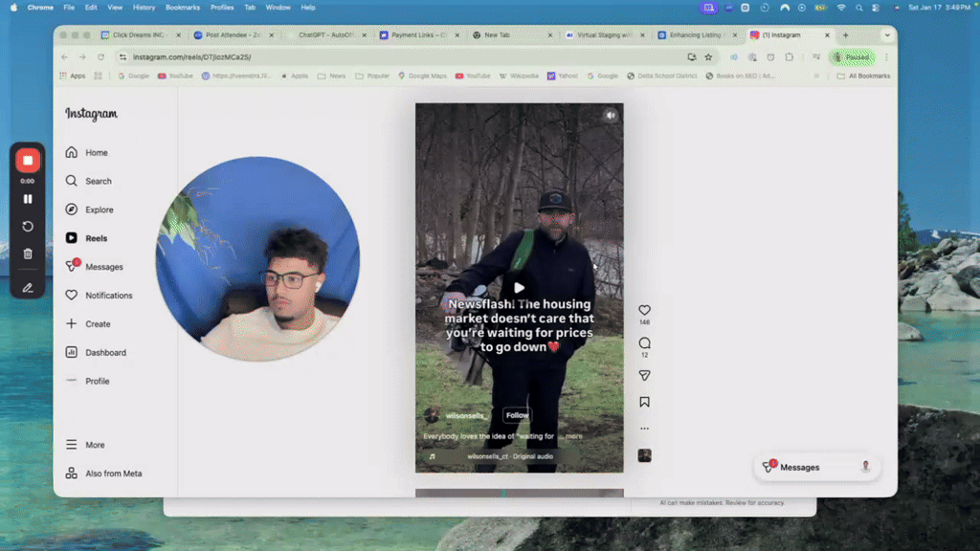Toggle reel sound with speaker icon
The image size is (980, 551).
pos(611,116)
